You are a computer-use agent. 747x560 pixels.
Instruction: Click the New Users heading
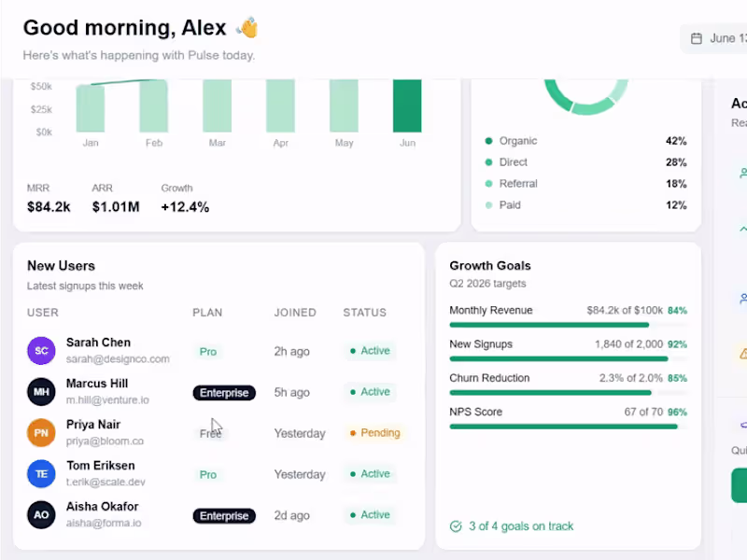tap(61, 266)
